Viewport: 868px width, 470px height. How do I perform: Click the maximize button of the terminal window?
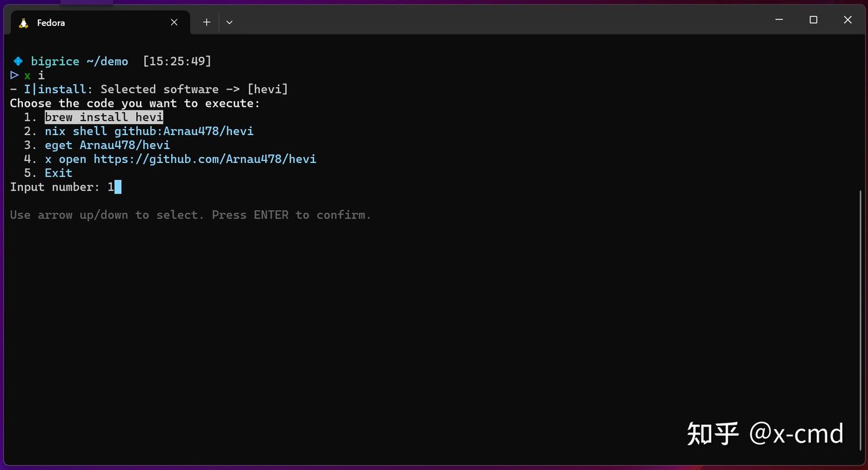(x=813, y=19)
